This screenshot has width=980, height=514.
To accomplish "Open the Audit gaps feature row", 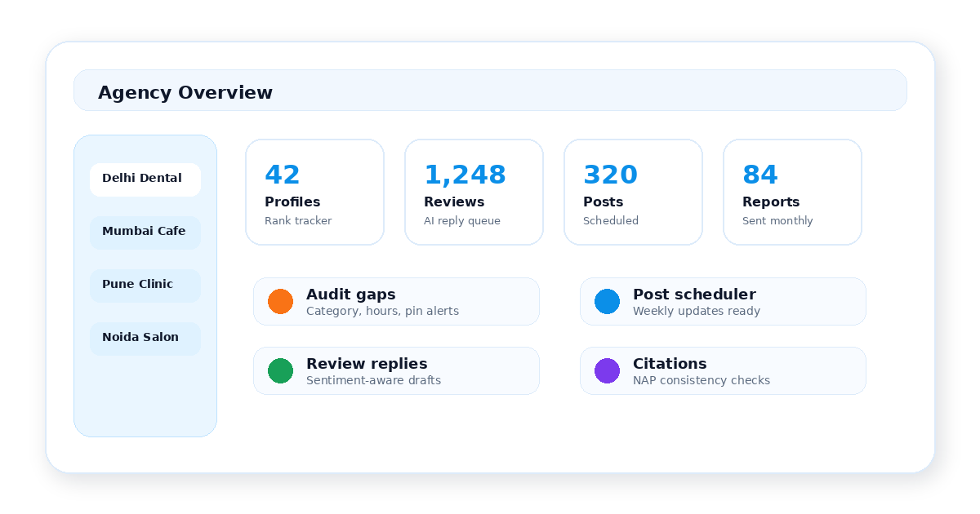I will click(x=396, y=301).
